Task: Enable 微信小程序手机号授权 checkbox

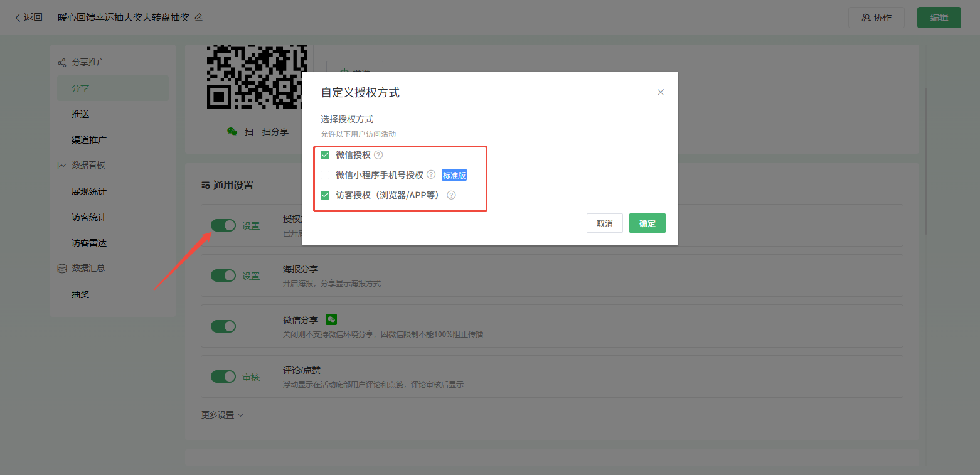Action: click(x=325, y=175)
